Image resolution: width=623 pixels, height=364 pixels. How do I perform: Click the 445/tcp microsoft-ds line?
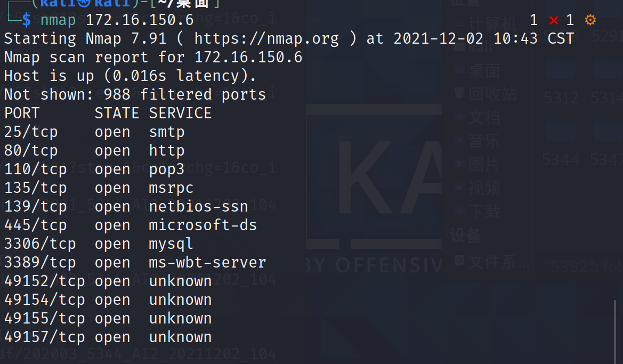click(131, 225)
